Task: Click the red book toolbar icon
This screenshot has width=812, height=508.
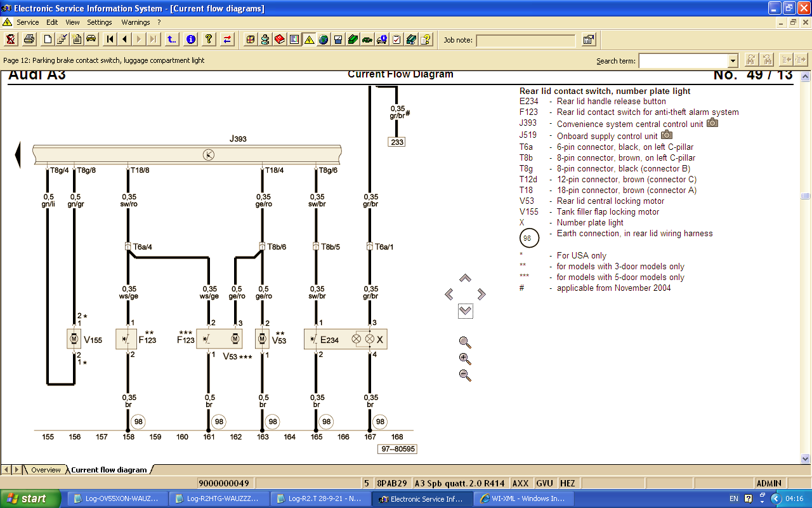Action: pyautogui.click(x=280, y=39)
